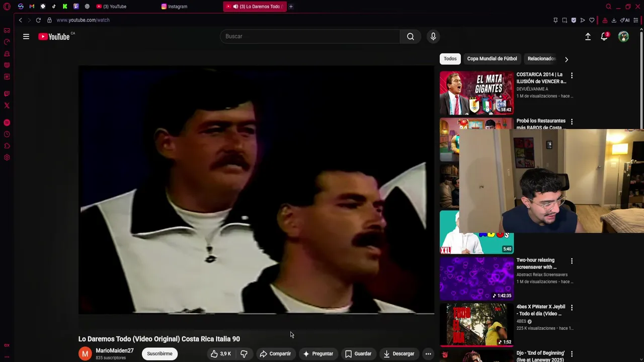The image size is (644, 362).
Task: Click the Preguntar AI button
Action: coord(318,353)
